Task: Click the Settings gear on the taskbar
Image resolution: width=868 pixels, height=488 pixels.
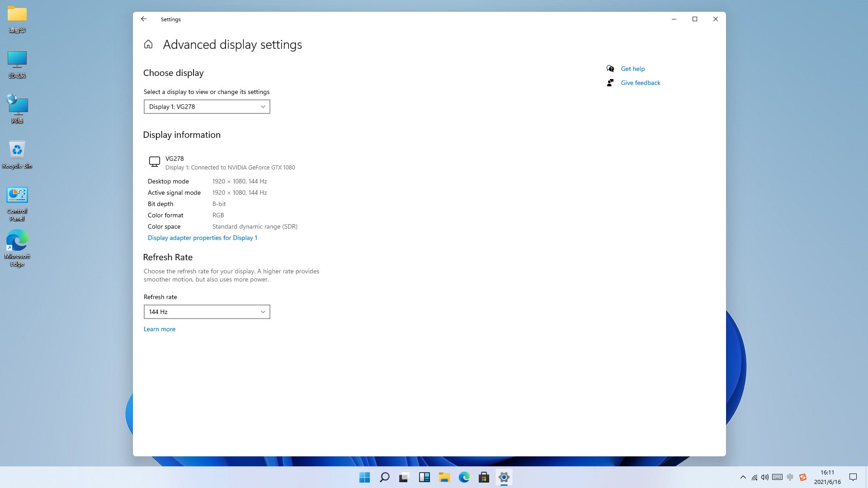Action: tap(504, 477)
